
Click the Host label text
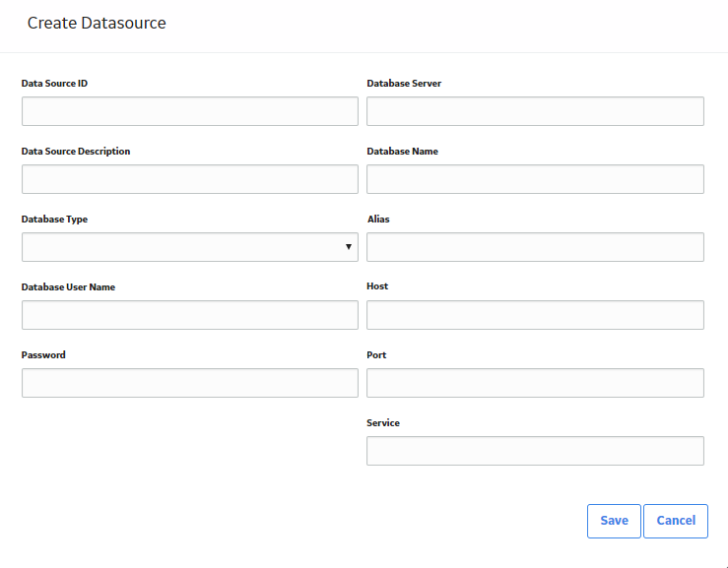point(377,286)
